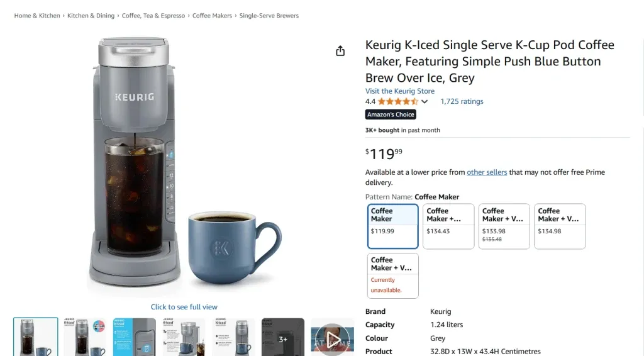Viewport: 644px width, 356px height.
Task: Choose the $134.43 pattern option
Action: pyautogui.click(x=448, y=226)
